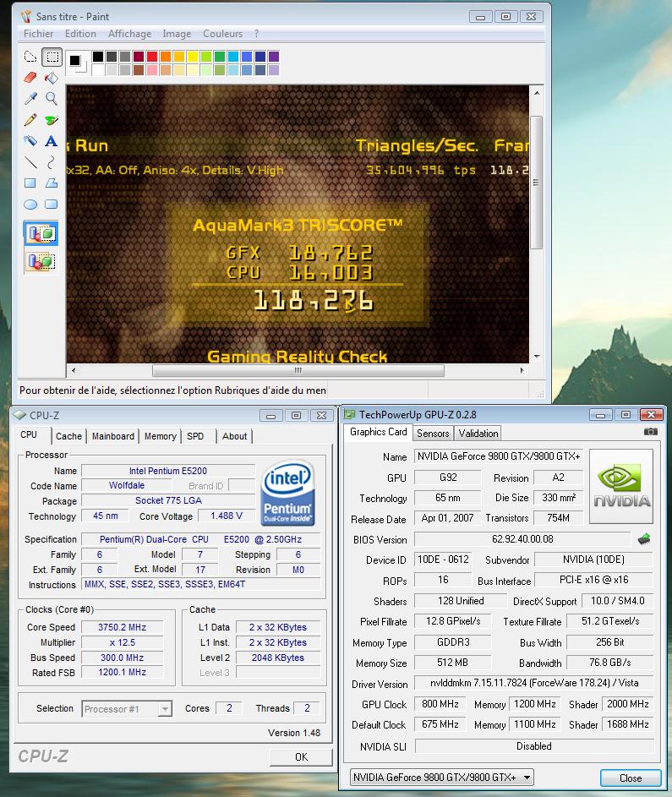The image size is (672, 797).
Task: Pick the Eraser tool in Paint
Action: pos(30,78)
